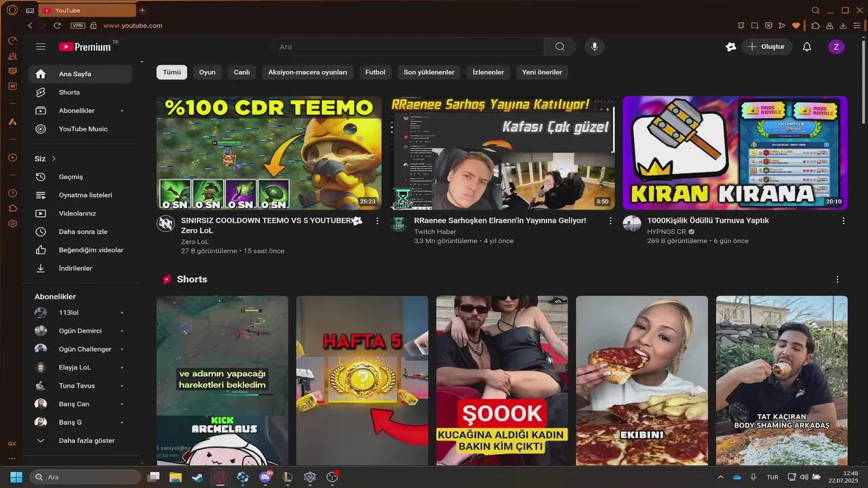This screenshot has height=488, width=868.
Task: Open the GX Corner gamepad icon
Action: click(30, 10)
